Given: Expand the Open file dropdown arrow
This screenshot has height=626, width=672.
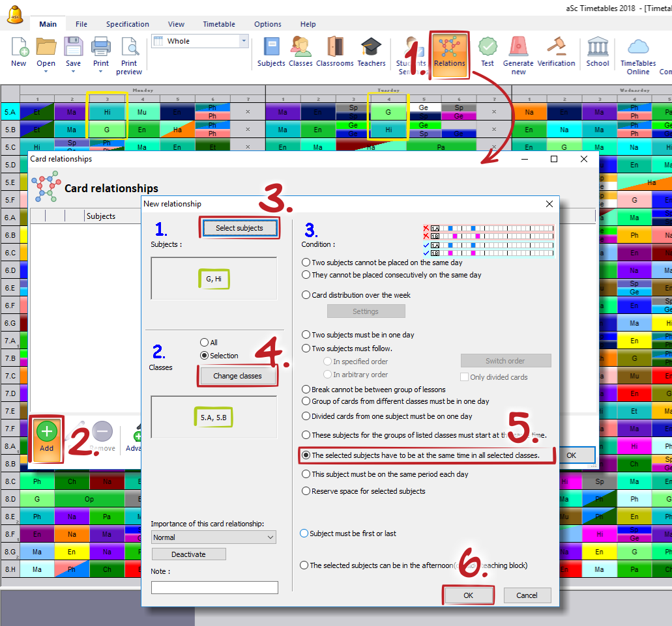Looking at the screenshot, I should point(46,72).
